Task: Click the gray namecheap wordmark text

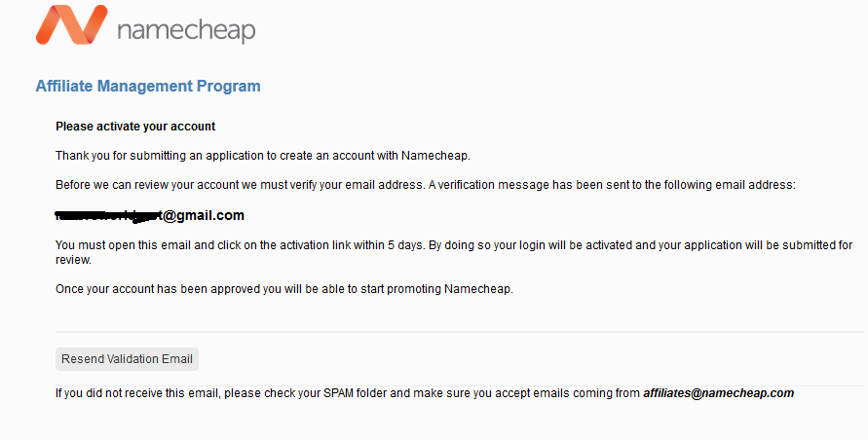Action: pos(186,29)
